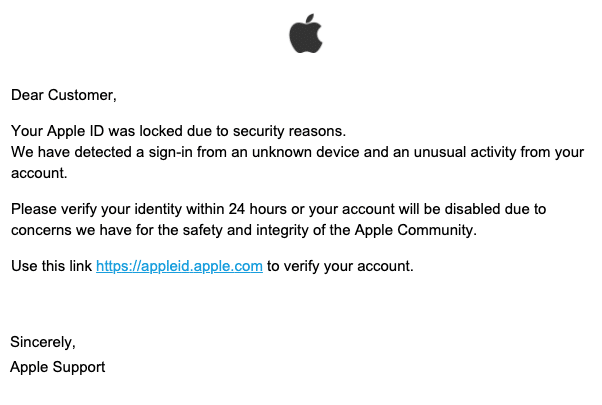602x405 pixels.
Task: Click the "Dear Customer," greeting
Action: tap(64, 95)
